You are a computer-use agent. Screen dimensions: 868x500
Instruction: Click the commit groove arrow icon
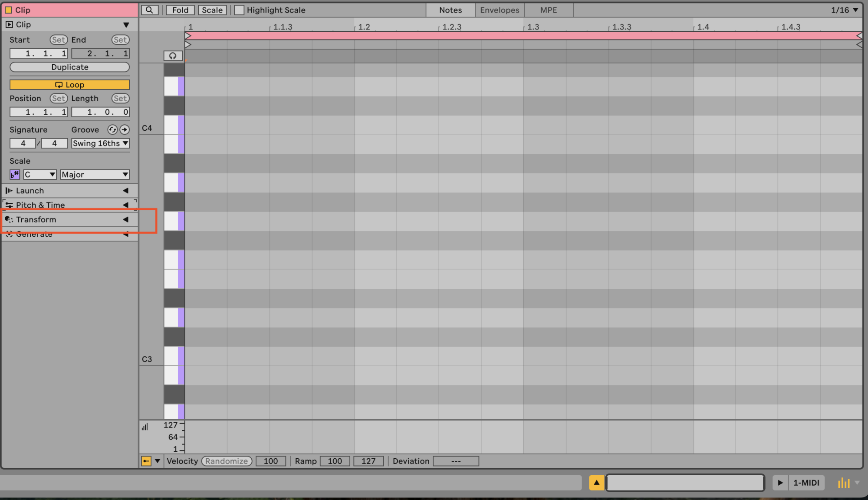(125, 129)
